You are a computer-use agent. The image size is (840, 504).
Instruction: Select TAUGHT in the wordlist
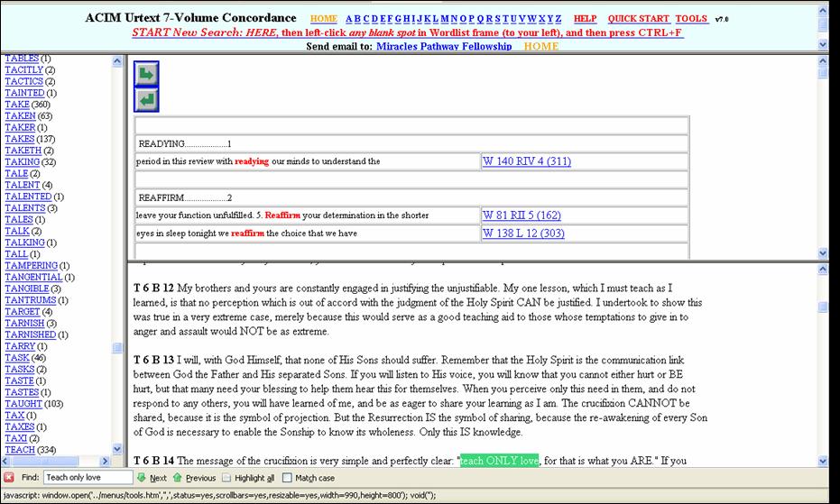(x=23, y=404)
